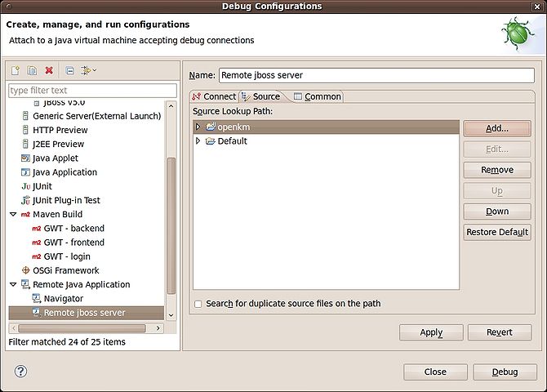Collapse the Maven Build tree node
The width and height of the screenshot is (547, 392).
(x=13, y=214)
